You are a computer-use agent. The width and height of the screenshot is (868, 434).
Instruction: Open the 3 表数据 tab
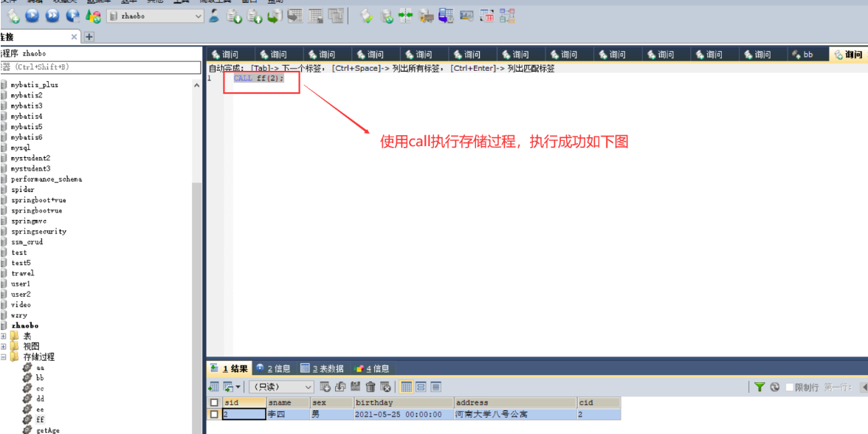(x=323, y=368)
